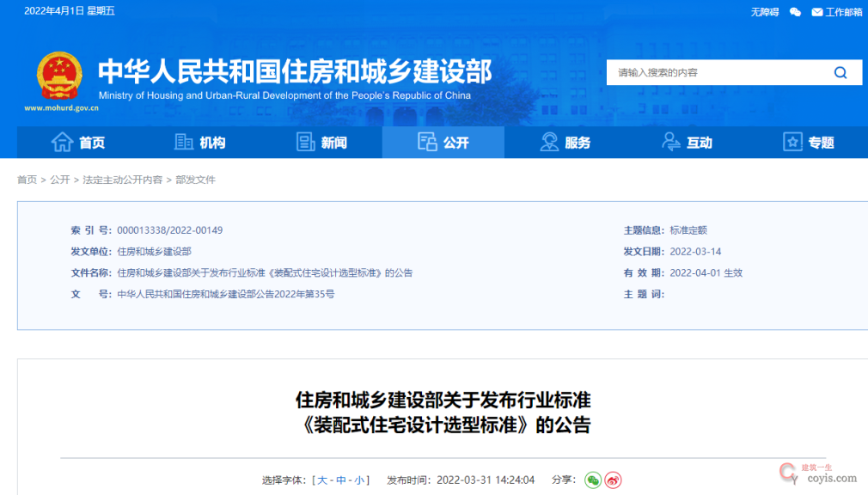Share article via green WeChat icon
Screen dimensions: 868x495
(593, 480)
